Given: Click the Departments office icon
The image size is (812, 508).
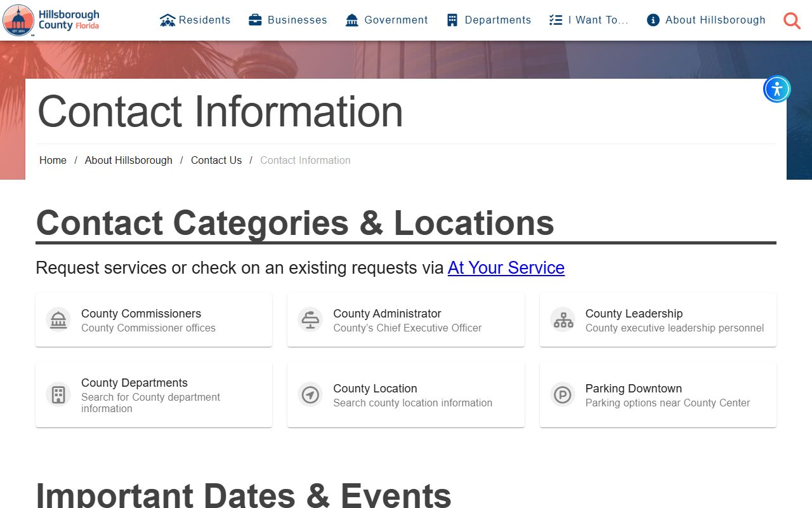Looking at the screenshot, I should (x=452, y=20).
